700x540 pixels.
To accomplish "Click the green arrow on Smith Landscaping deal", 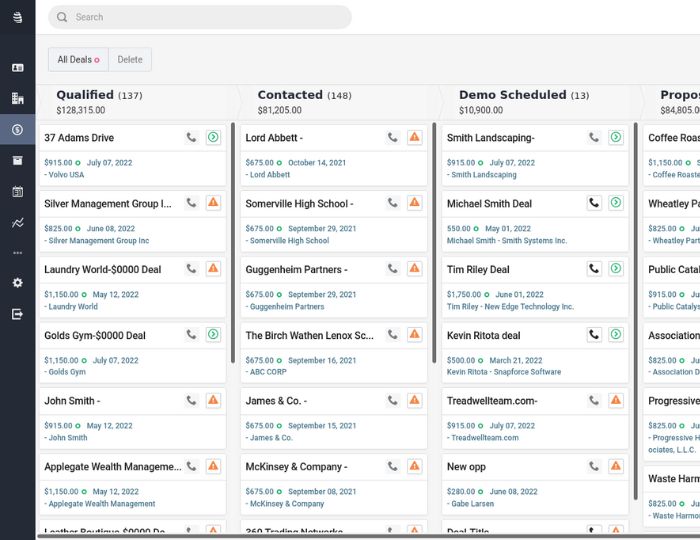I will [615, 137].
